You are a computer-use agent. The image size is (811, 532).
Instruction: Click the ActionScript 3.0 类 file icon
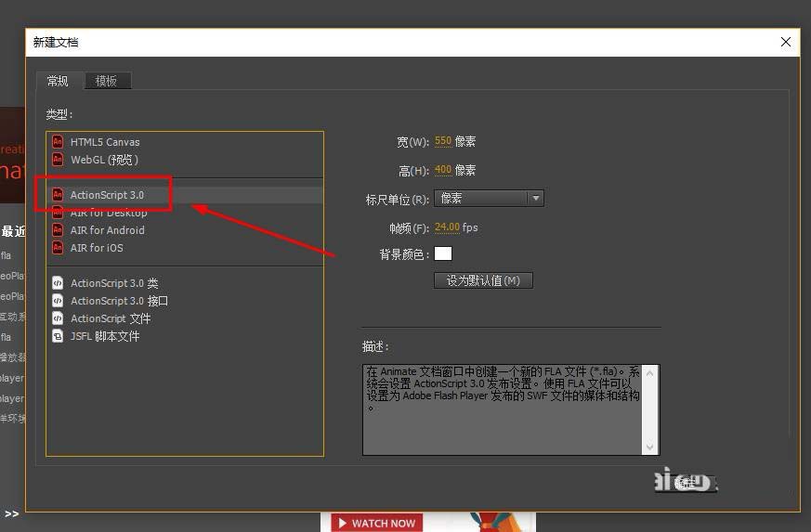coord(58,283)
